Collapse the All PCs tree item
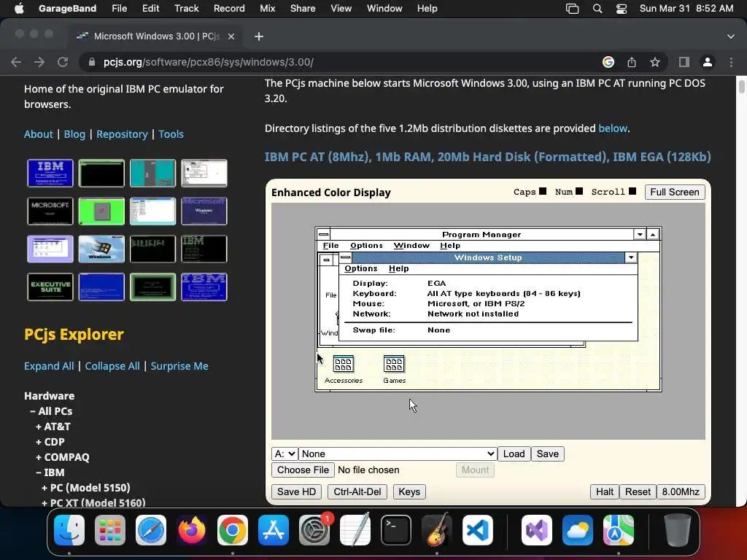 pos(51,411)
